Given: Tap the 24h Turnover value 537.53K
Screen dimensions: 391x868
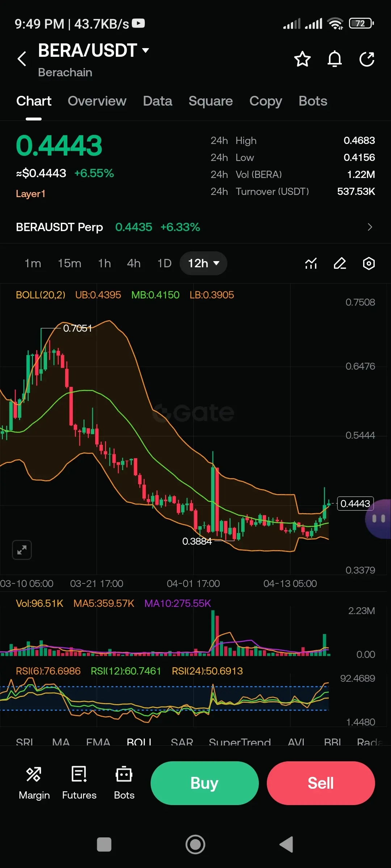Looking at the screenshot, I should (356, 192).
